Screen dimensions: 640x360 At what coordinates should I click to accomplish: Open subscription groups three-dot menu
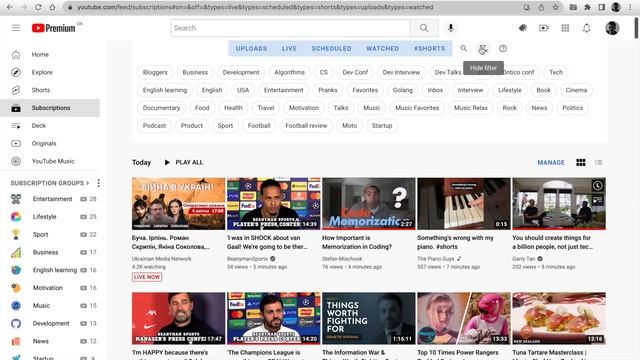[x=98, y=183]
